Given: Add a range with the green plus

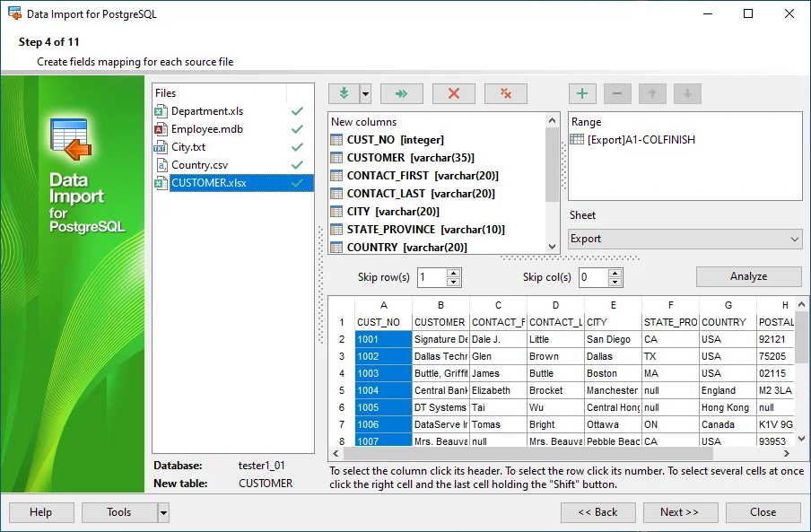Looking at the screenshot, I should point(582,93).
